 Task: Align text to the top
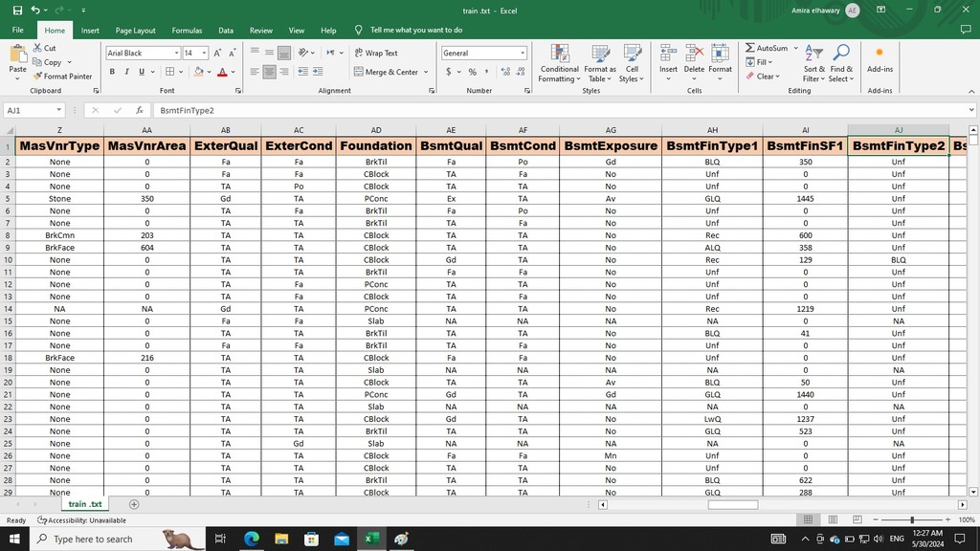255,54
